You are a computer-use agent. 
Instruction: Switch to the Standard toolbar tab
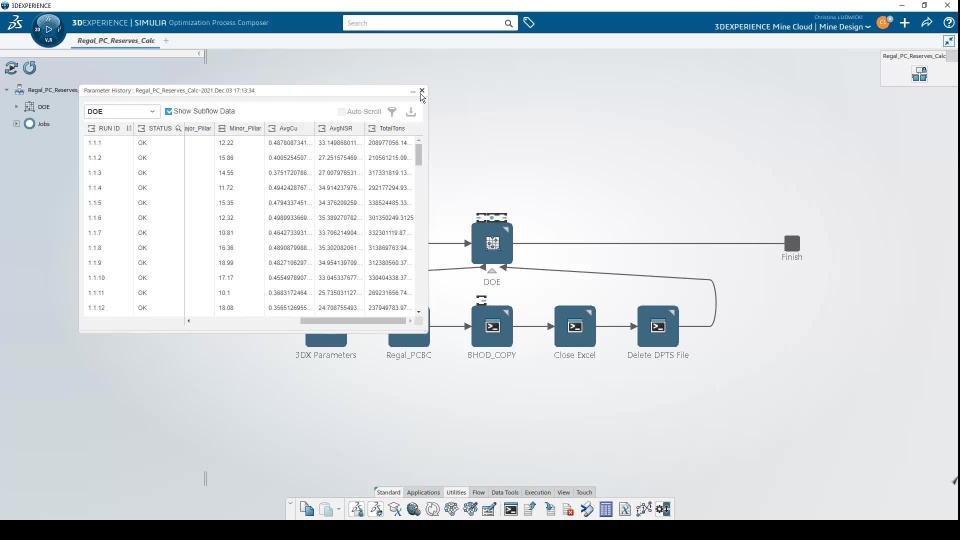coord(388,492)
